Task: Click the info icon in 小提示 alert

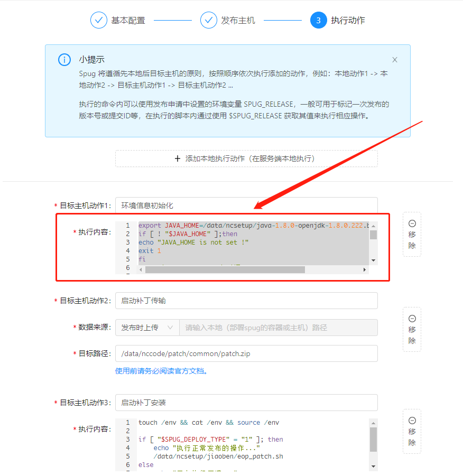Action: point(64,60)
